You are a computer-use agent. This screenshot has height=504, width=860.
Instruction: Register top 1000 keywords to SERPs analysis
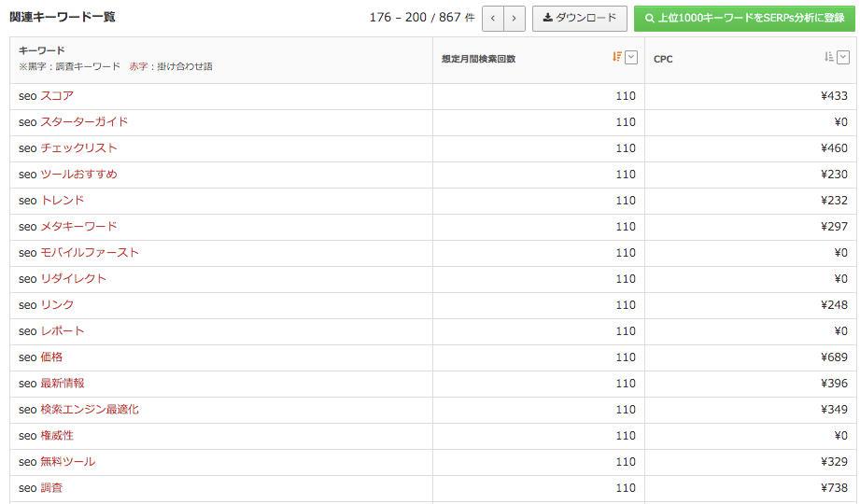745,19
